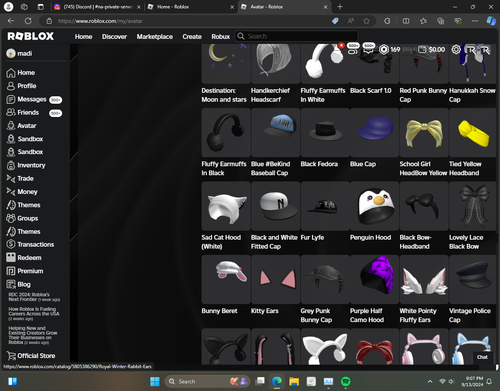Image resolution: width=500 pixels, height=391 pixels.
Task: Open Money in the sidebar
Action: (x=22, y=192)
